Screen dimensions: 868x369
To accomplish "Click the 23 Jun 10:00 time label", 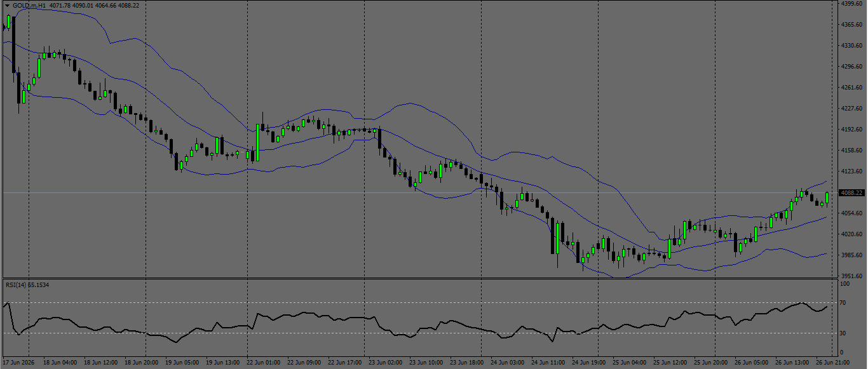I will pyautogui.click(x=426, y=362).
